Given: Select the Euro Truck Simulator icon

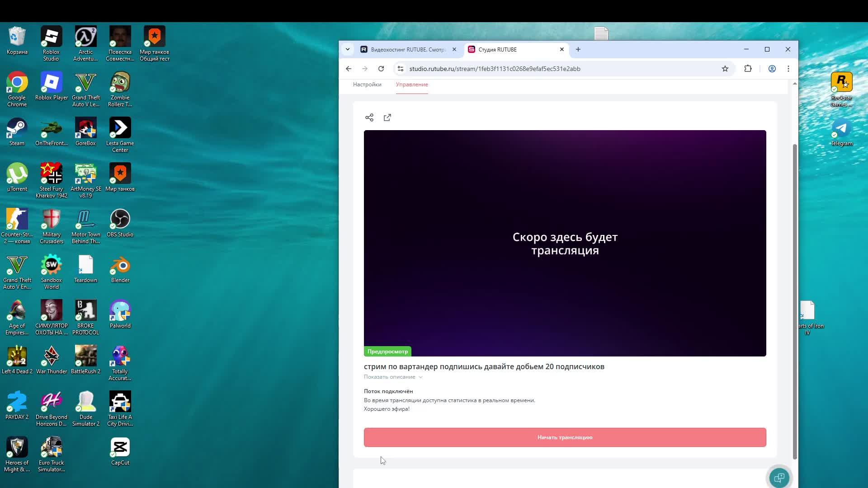Looking at the screenshot, I should click(x=51, y=454).
